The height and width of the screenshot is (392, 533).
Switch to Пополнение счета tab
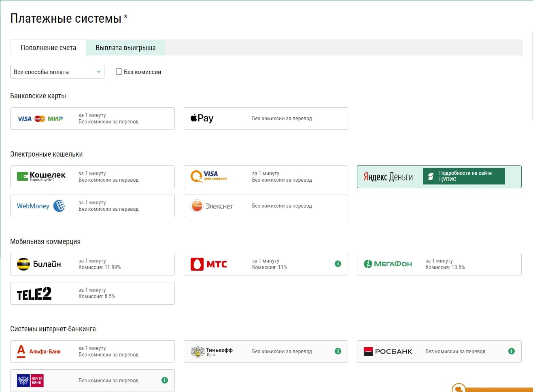click(48, 48)
